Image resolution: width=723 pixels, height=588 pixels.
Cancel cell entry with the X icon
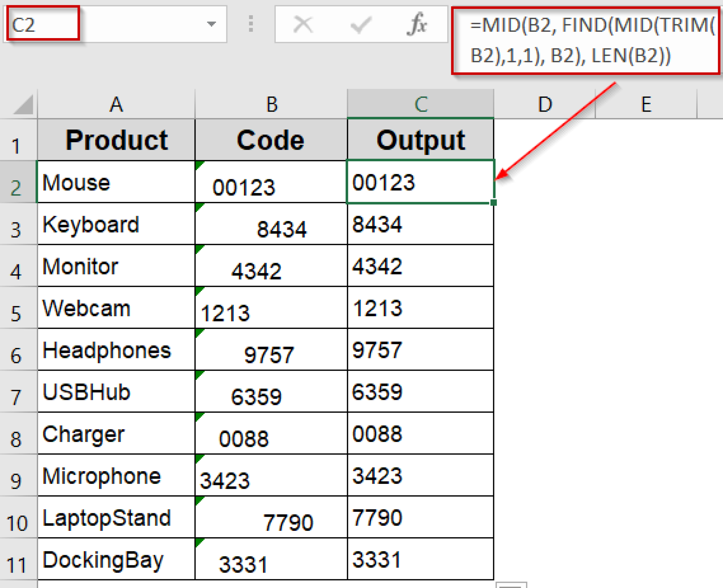[x=303, y=24]
